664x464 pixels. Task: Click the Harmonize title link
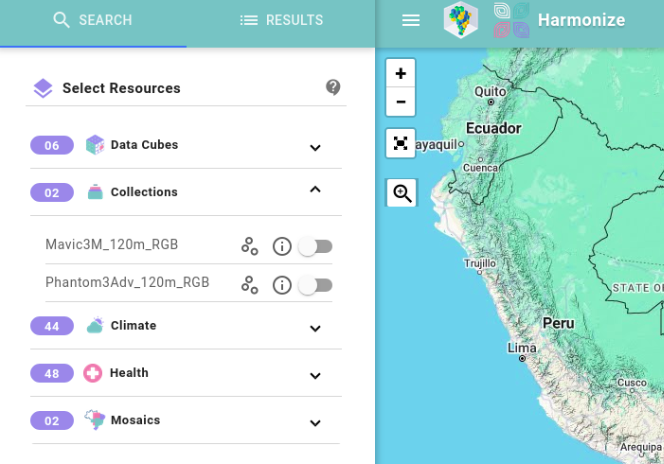581,20
